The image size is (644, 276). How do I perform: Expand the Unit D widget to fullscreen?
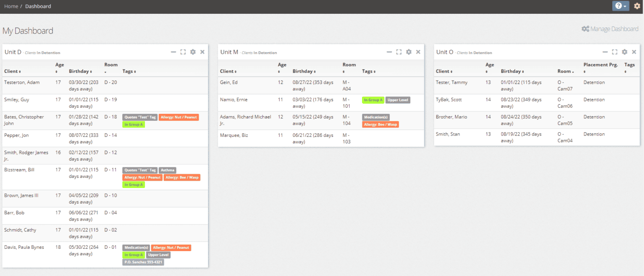(183, 52)
